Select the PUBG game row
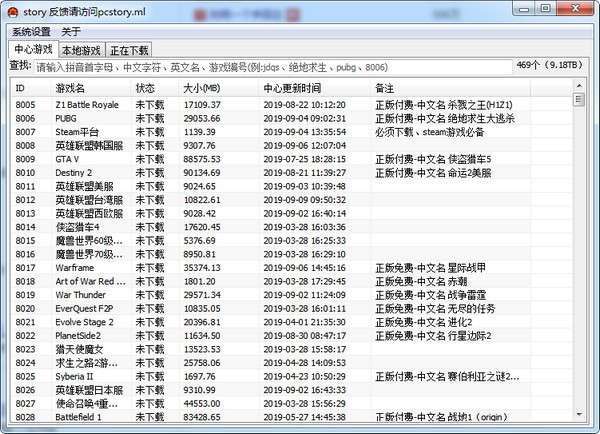600x434 pixels. click(x=291, y=118)
